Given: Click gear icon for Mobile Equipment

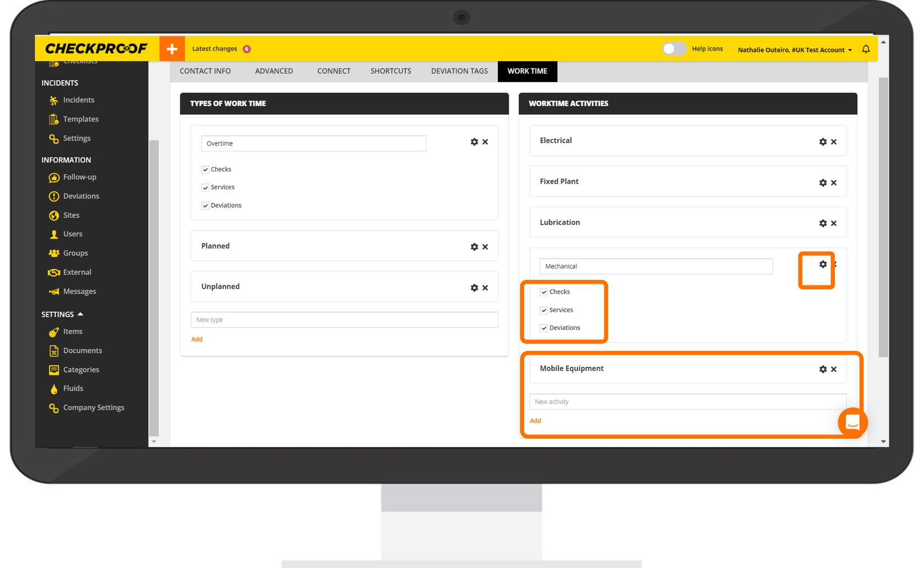Looking at the screenshot, I should pyautogui.click(x=823, y=370).
